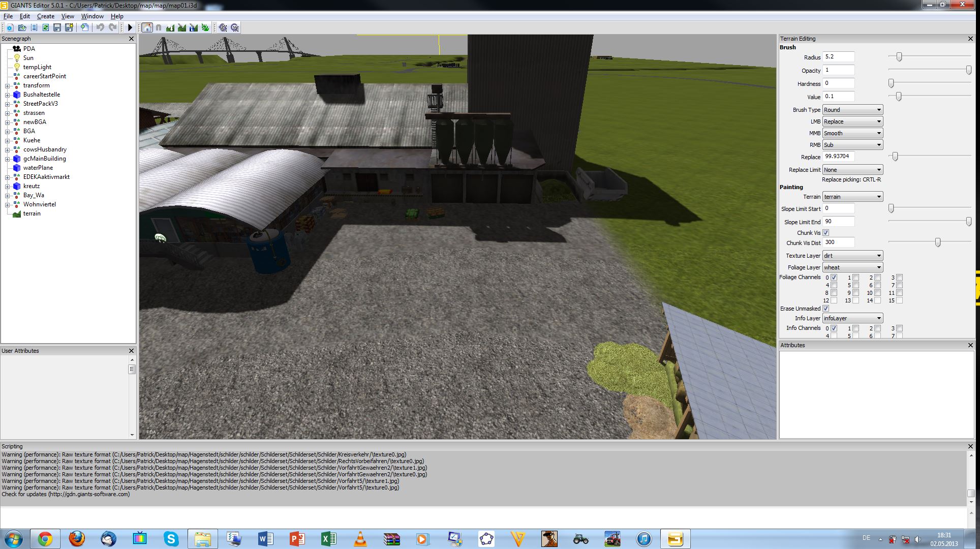The height and width of the screenshot is (549, 980).
Task: Open the Help menu
Action: [117, 16]
